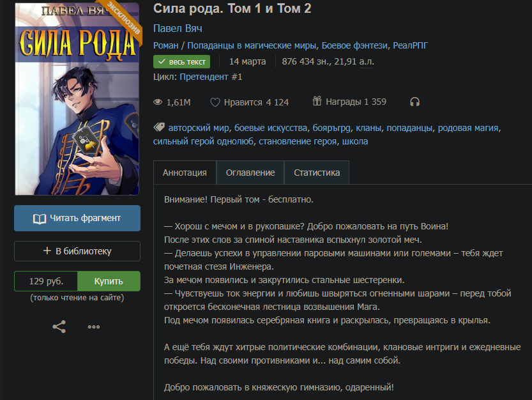The height and width of the screenshot is (400, 532).
Task: Click the heart icon next to Нравится
Action: (x=215, y=102)
